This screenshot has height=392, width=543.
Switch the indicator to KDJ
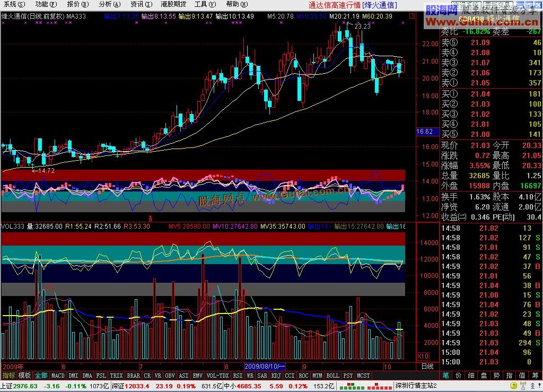pos(276,376)
